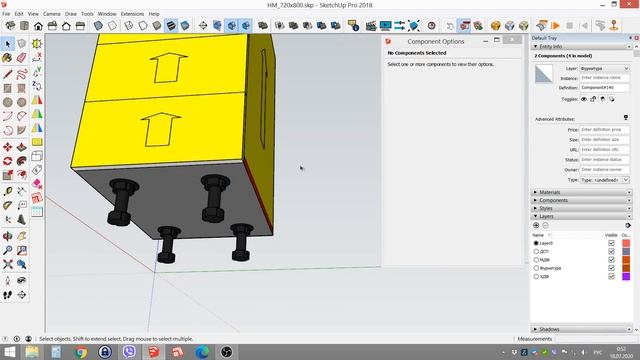Image resolution: width=640 pixels, height=360 pixels.
Task: Select the Walk footprints tool
Action: click(x=7, y=295)
